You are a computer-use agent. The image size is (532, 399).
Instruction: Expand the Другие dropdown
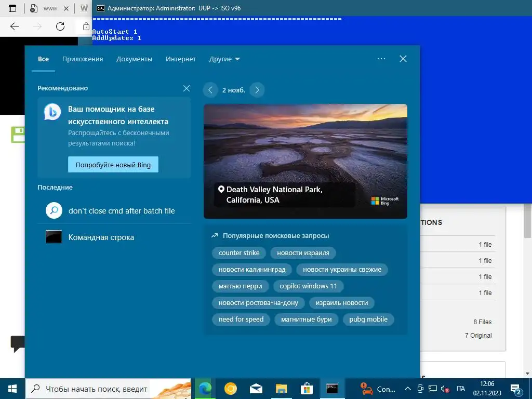point(224,59)
